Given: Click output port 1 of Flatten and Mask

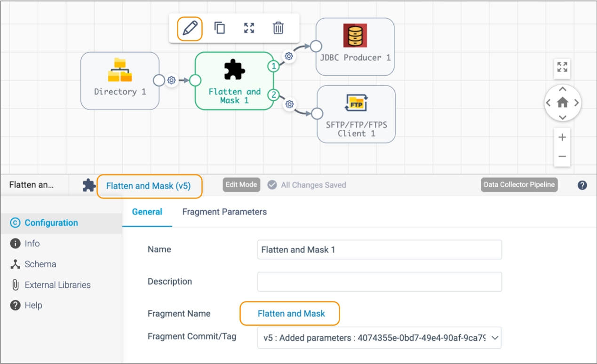Looking at the screenshot, I should [273, 66].
